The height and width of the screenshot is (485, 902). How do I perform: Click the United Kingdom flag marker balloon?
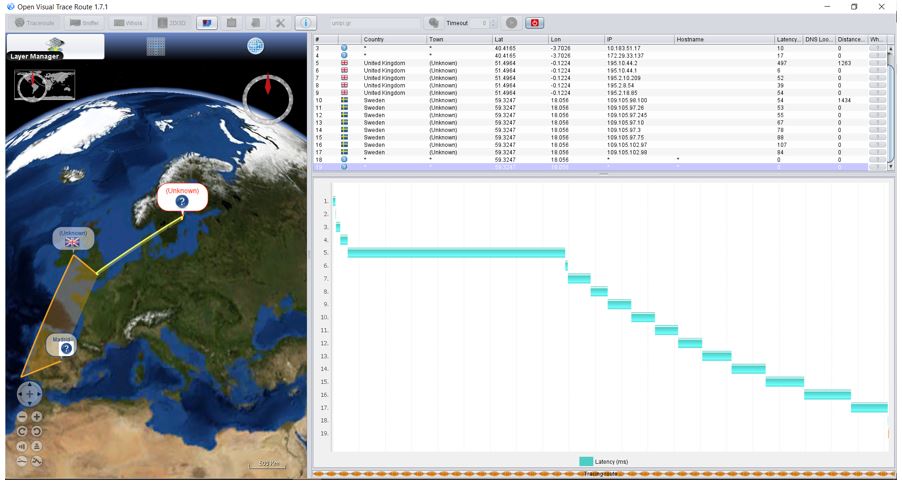coord(72,238)
